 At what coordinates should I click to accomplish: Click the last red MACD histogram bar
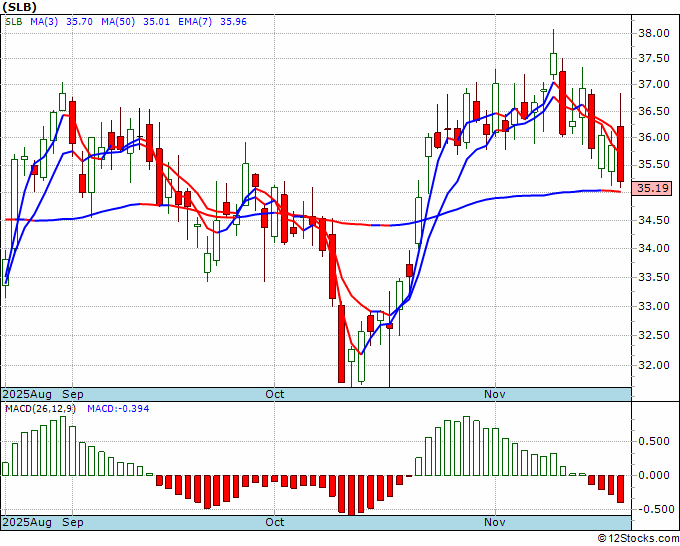click(621, 489)
